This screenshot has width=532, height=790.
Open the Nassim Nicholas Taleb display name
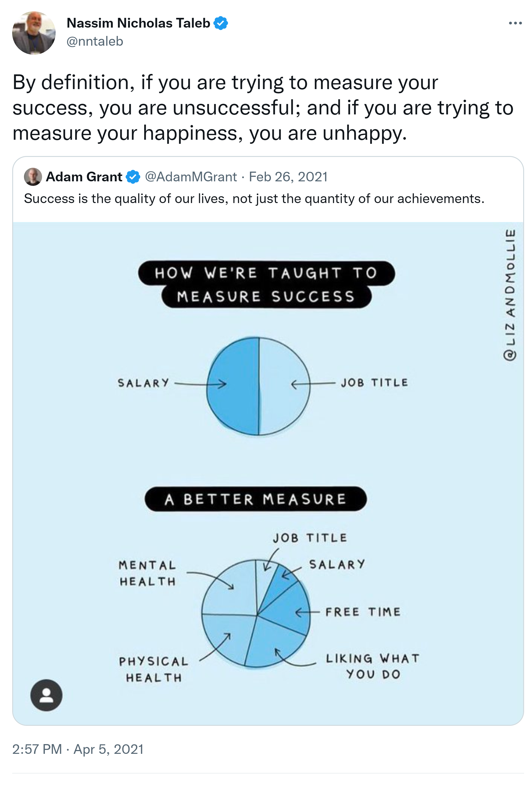click(x=138, y=23)
